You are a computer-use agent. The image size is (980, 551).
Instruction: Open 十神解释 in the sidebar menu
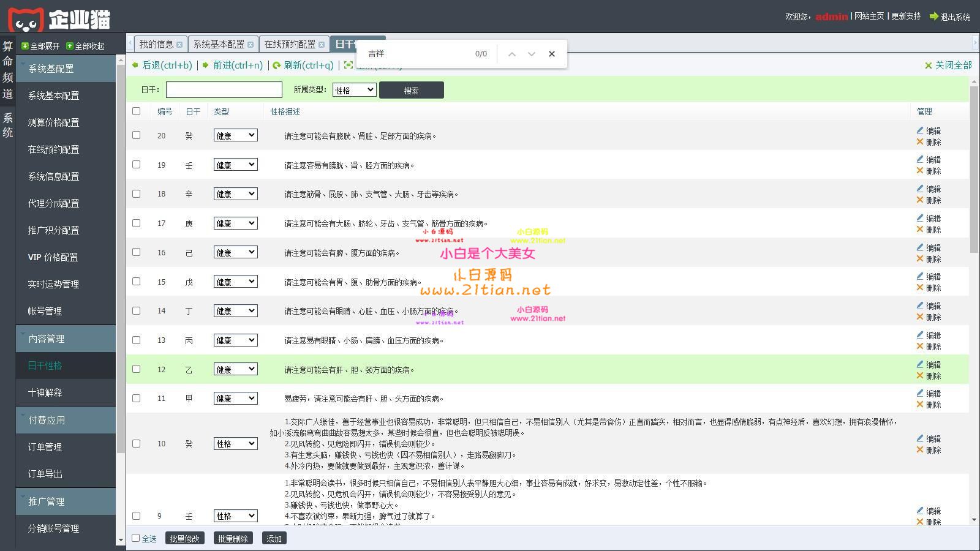pos(45,392)
